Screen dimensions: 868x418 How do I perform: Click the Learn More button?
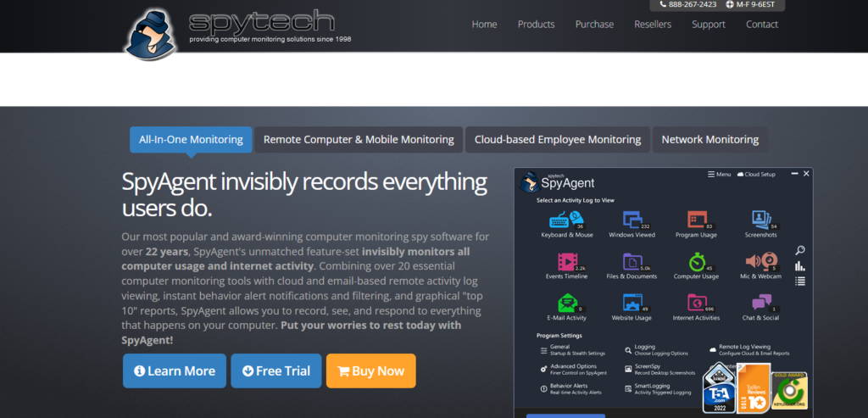[175, 371]
